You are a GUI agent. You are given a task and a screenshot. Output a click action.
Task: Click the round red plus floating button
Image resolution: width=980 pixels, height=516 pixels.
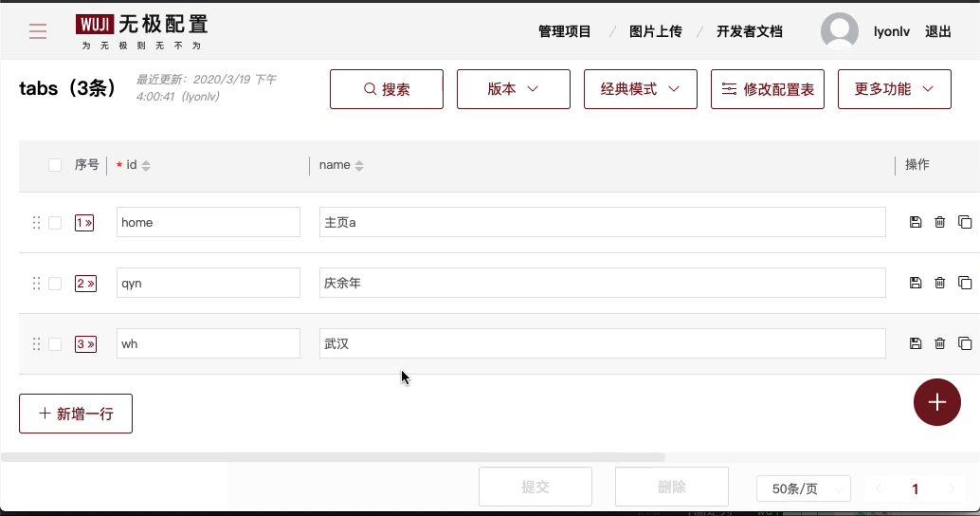[x=936, y=402]
